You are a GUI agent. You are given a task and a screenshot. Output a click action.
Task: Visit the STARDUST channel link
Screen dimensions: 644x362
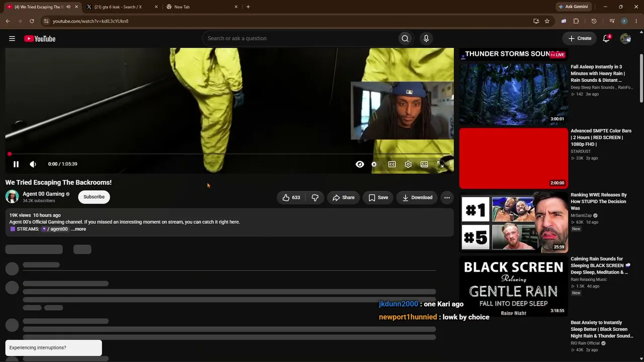click(x=581, y=151)
